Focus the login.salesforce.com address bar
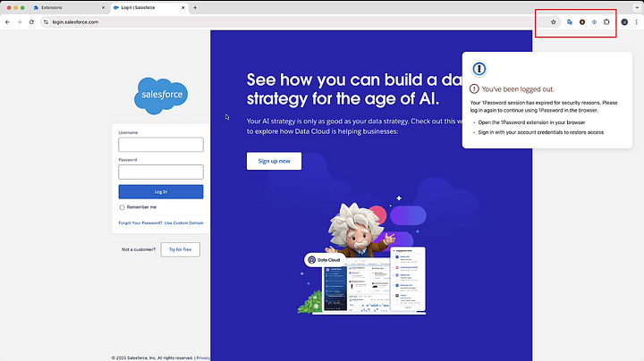Screen dimensions: 644x361 pos(287,22)
